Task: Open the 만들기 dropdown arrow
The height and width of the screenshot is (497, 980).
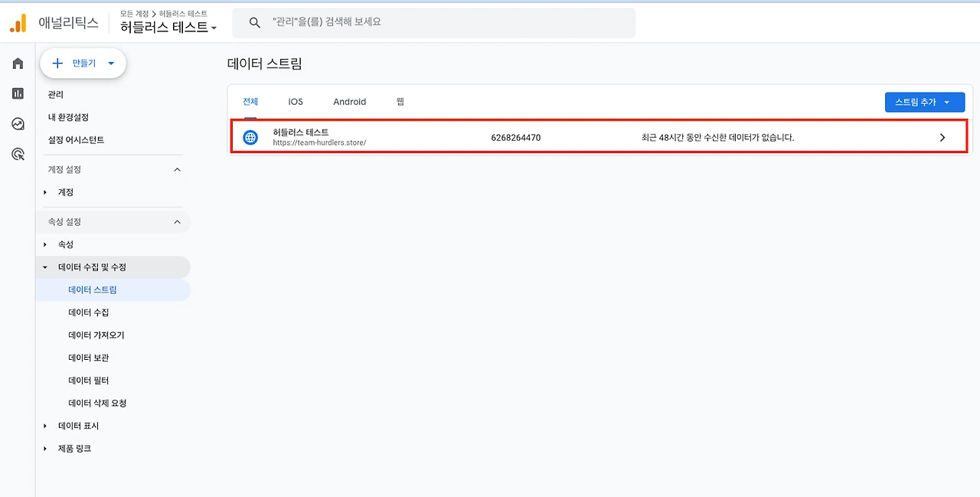Action: point(111,64)
